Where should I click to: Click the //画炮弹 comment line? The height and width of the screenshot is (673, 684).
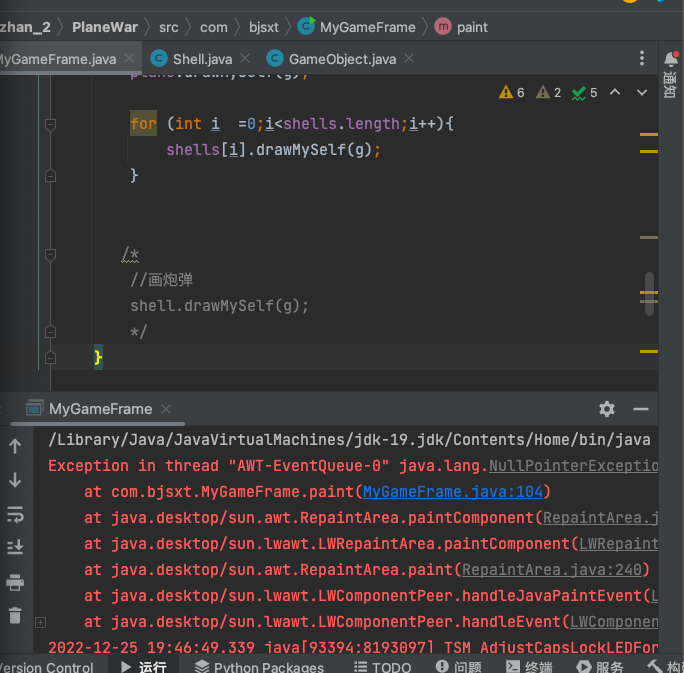pos(162,280)
